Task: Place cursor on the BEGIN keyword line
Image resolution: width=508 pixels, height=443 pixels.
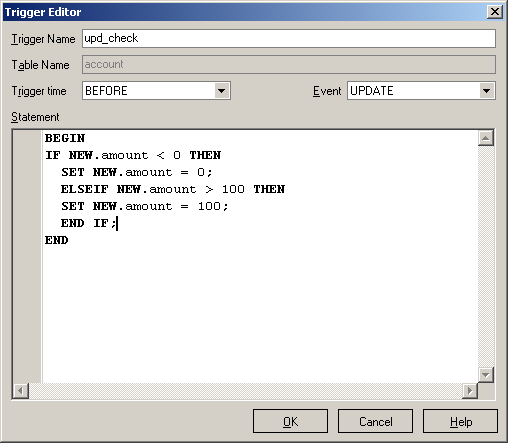Action: tap(65, 138)
